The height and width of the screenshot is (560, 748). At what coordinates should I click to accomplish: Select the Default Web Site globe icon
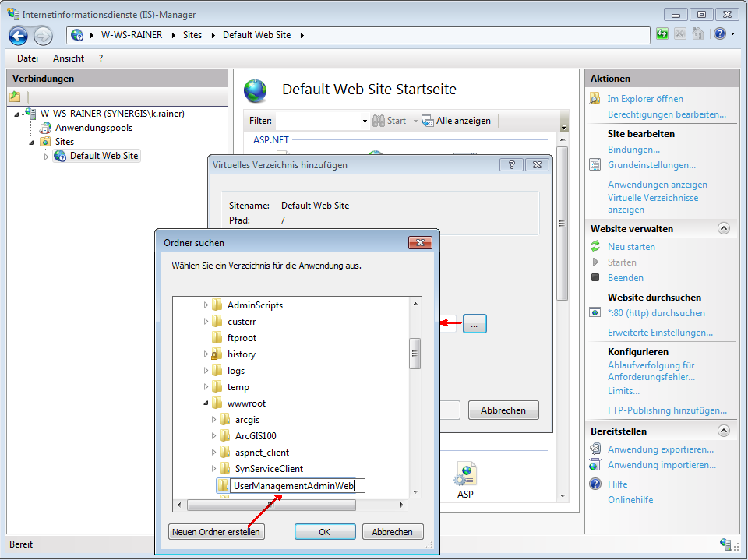59,155
